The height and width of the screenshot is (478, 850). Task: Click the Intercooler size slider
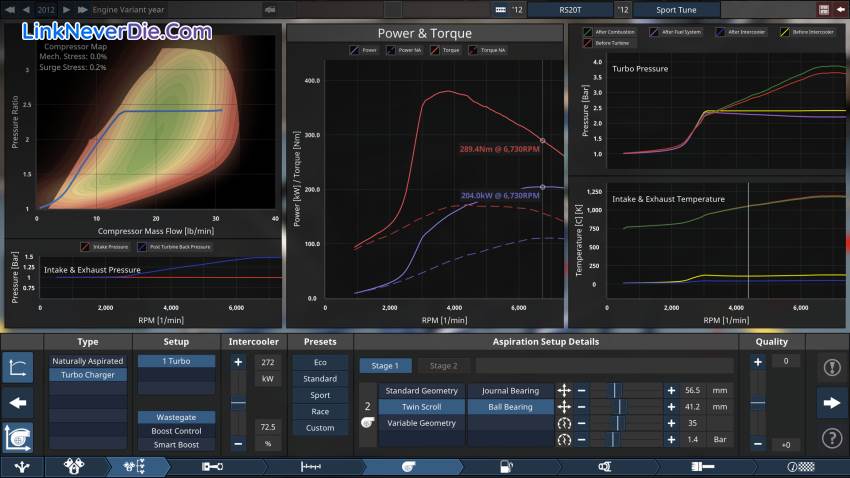pyautogui.click(x=238, y=403)
